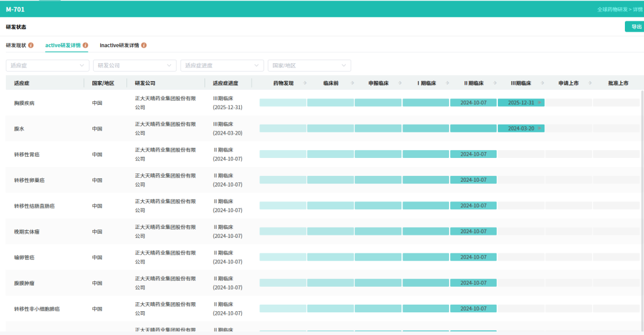Click info icon beside 研发现状 tab

tap(31, 45)
